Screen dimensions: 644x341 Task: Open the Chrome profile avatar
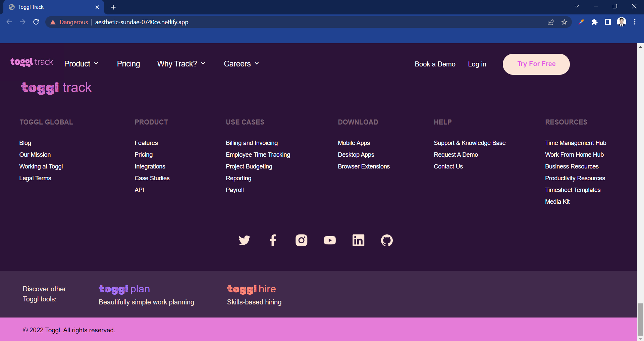click(x=622, y=22)
